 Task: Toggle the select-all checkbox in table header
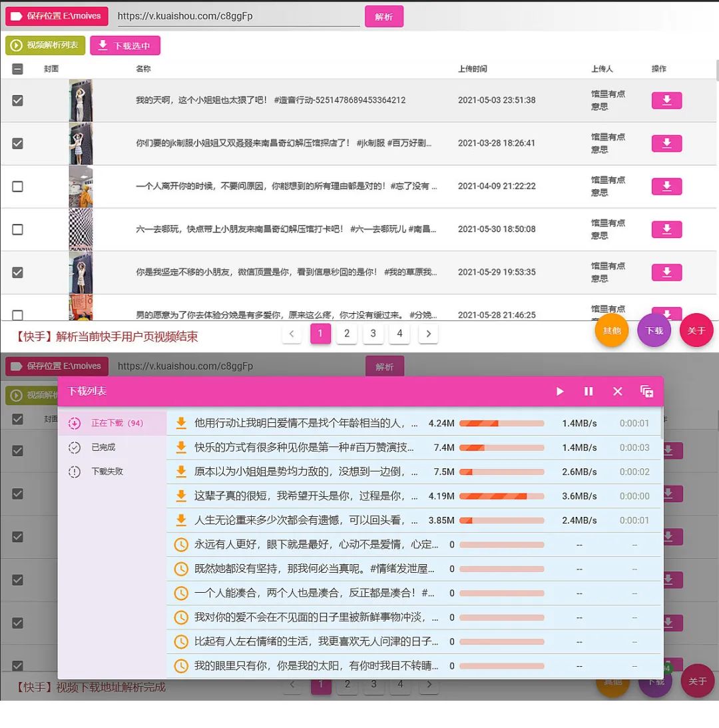click(x=18, y=69)
